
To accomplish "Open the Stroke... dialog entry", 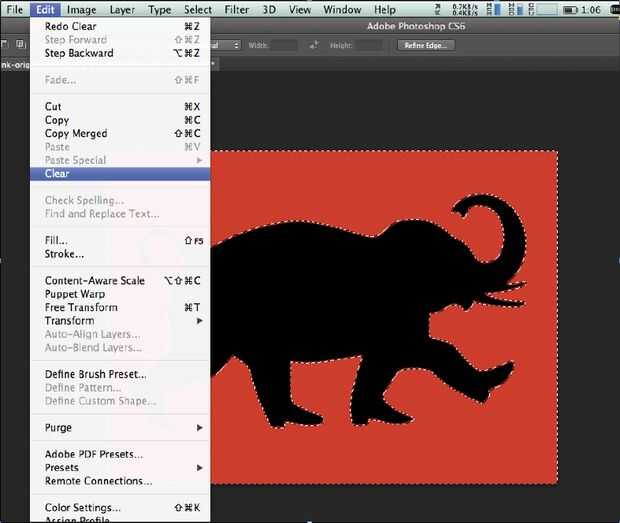I will pyautogui.click(x=120, y=254).
